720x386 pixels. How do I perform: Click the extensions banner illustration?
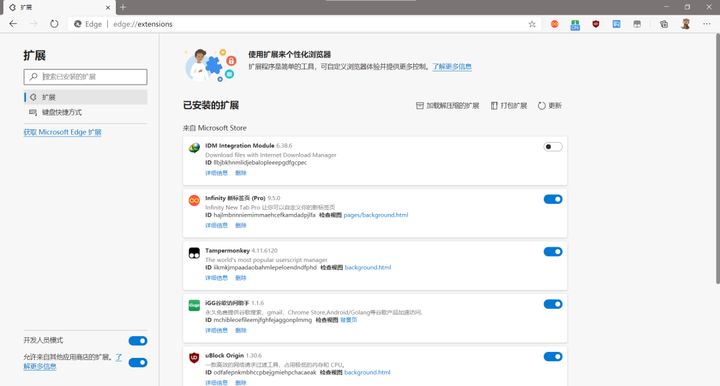click(211, 65)
